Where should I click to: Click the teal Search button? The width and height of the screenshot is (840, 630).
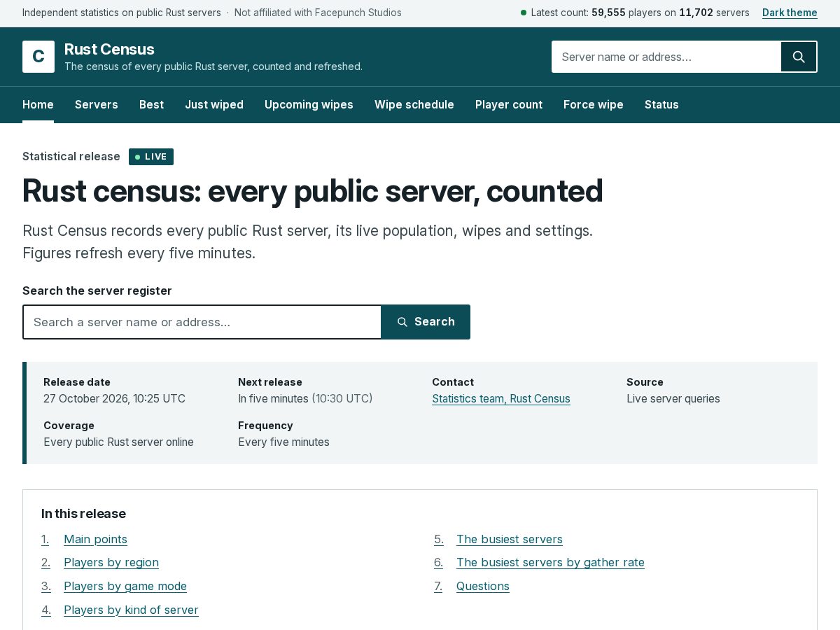coord(426,322)
